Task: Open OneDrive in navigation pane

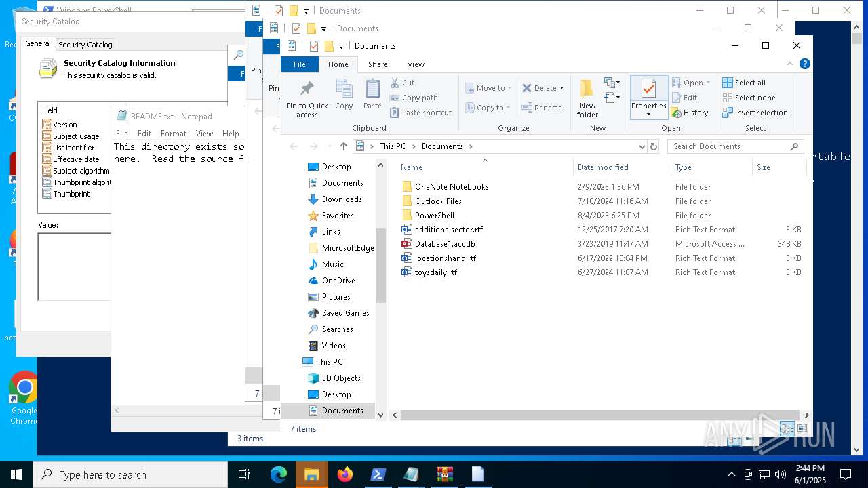Action: [x=338, y=281]
